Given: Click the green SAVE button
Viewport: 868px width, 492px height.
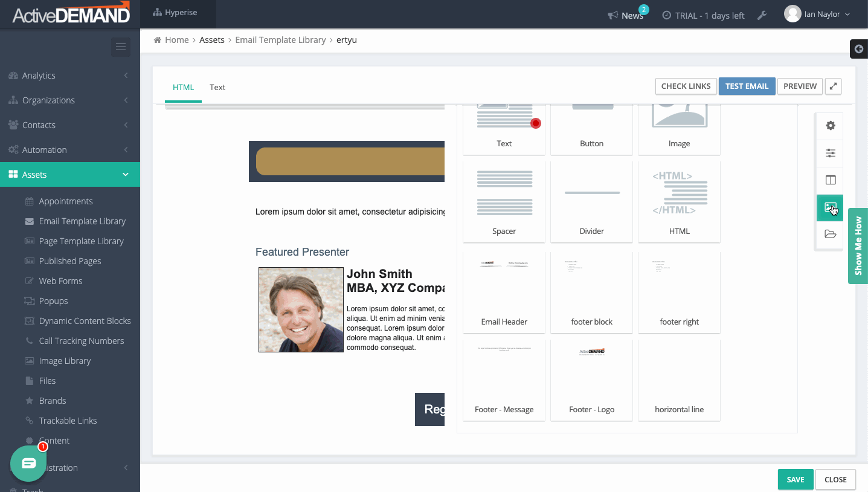Looking at the screenshot, I should (x=796, y=479).
